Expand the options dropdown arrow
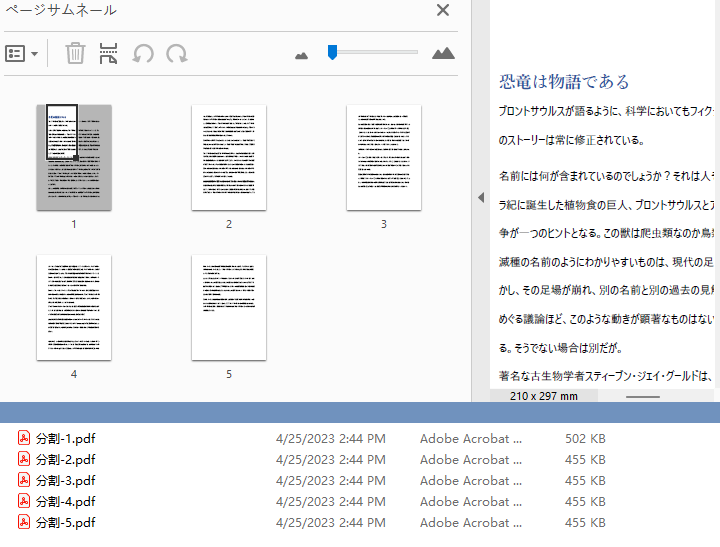This screenshot has height=547, width=720. pos(34,54)
